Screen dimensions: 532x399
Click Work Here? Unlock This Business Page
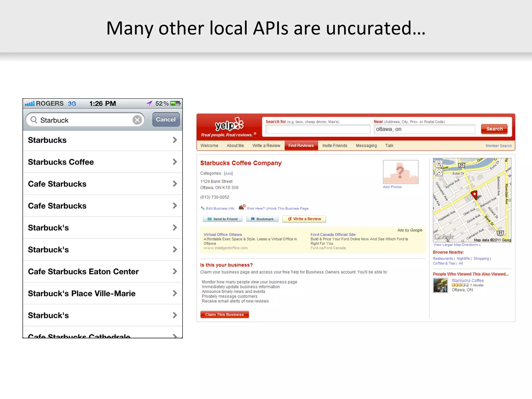tap(277, 208)
